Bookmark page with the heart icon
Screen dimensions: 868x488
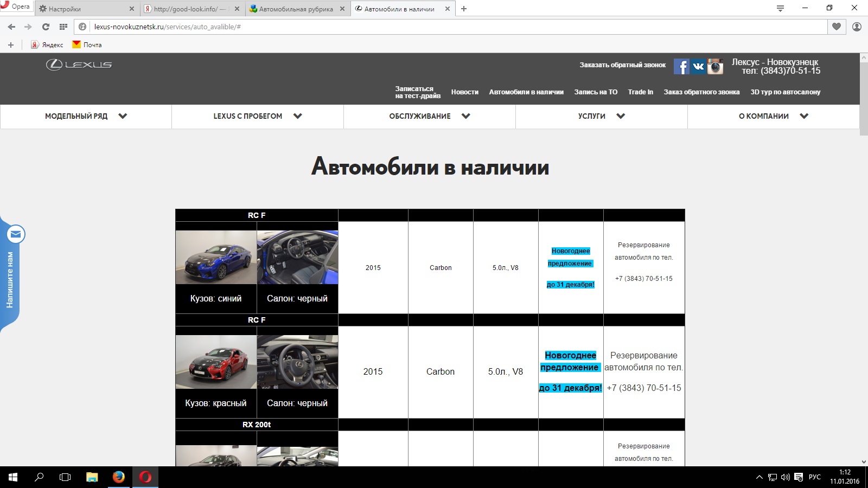(x=837, y=27)
